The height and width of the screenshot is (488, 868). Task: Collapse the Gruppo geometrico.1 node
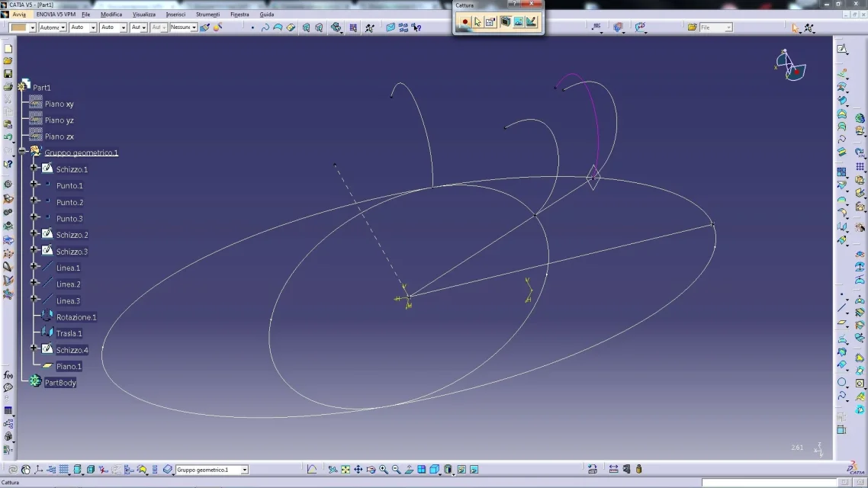tap(22, 150)
